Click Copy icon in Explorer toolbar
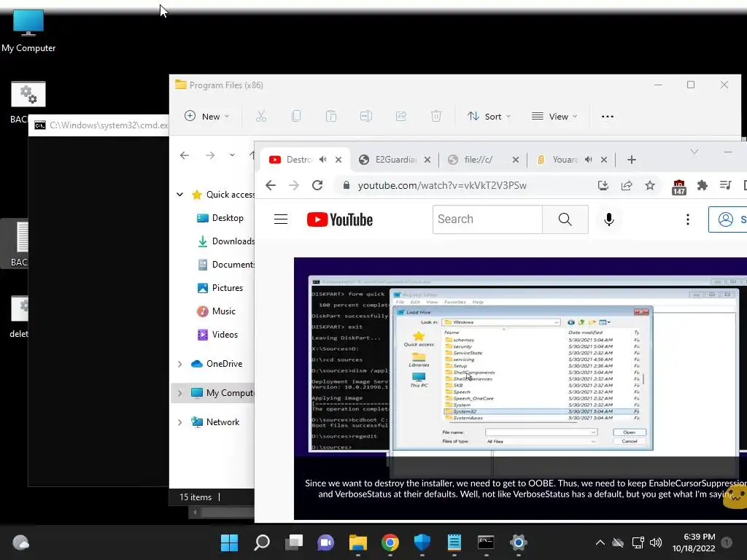 pos(296,116)
